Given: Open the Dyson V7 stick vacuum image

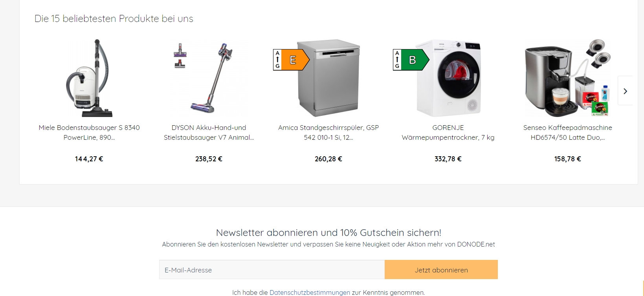Looking at the screenshot, I should 209,78.
